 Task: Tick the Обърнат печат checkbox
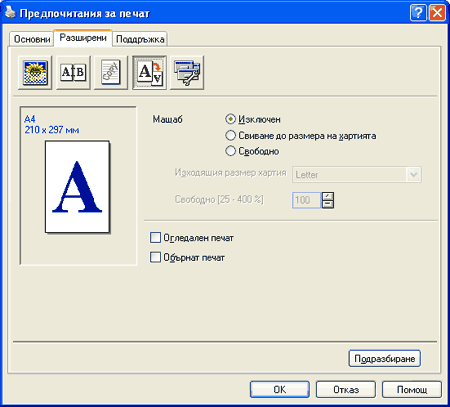[155, 257]
